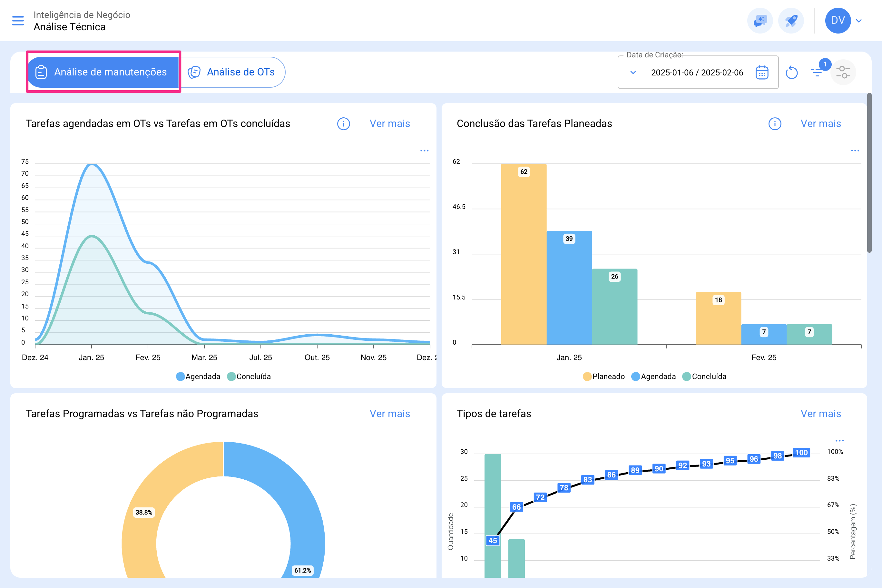Open the settings sliders icon

coord(843,73)
